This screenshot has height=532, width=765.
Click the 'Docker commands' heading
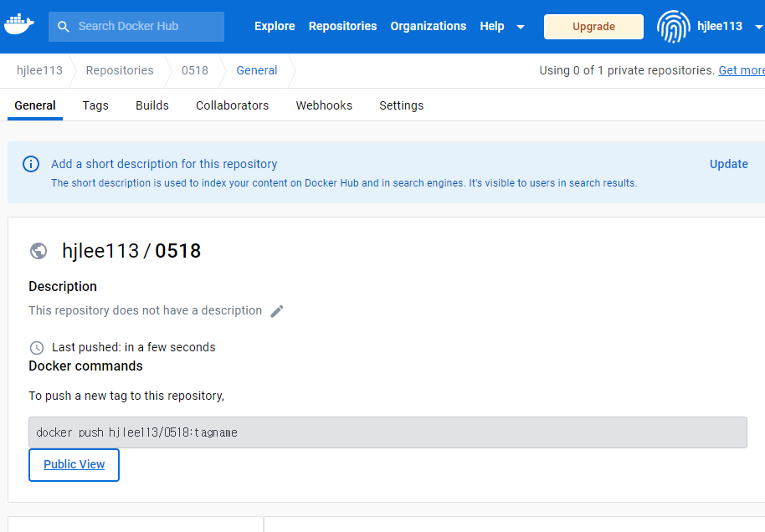pos(86,366)
